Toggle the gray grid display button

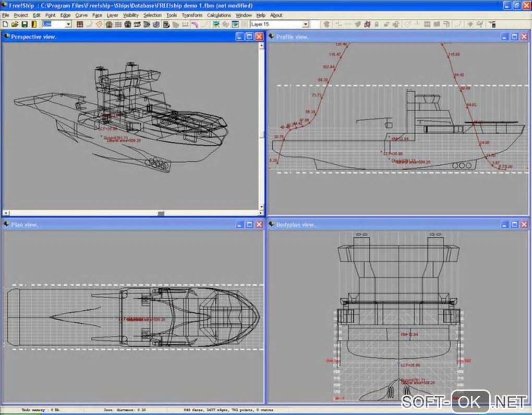click(118, 24)
